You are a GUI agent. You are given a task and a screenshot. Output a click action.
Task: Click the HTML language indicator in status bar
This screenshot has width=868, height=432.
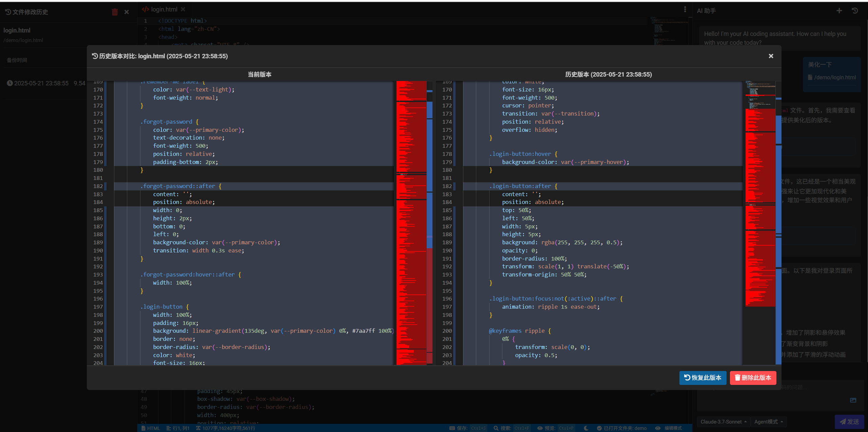point(151,428)
